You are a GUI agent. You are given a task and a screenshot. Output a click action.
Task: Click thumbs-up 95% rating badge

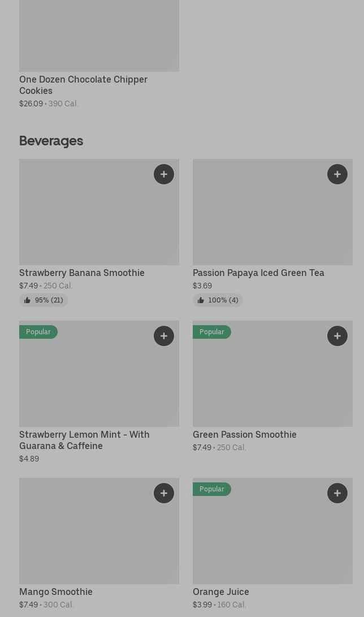(44, 300)
